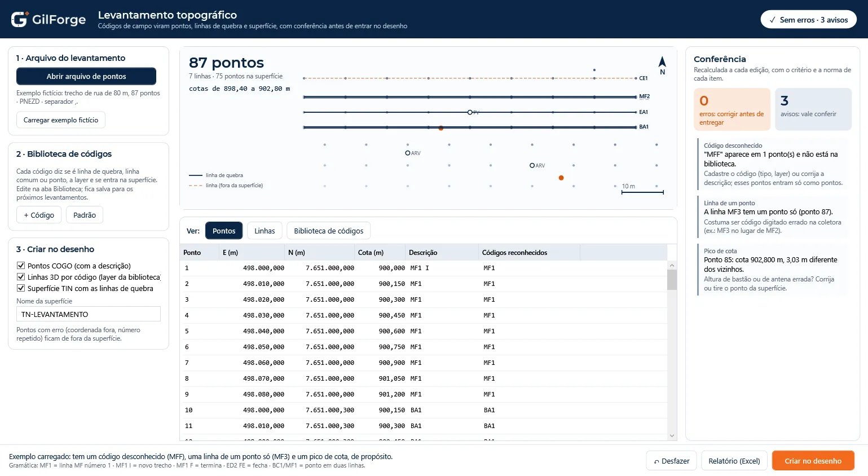868x476 pixels.
Task: Open the Linhas view tab
Action: [x=265, y=231]
